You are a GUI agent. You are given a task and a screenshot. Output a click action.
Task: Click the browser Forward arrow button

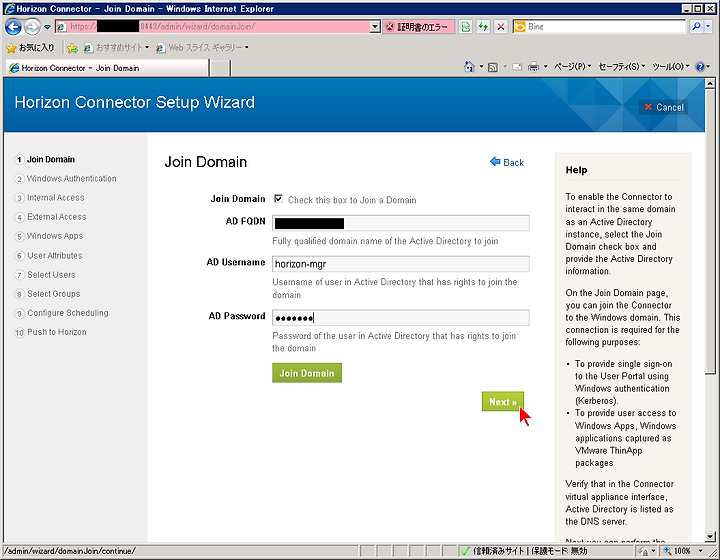coord(32,27)
